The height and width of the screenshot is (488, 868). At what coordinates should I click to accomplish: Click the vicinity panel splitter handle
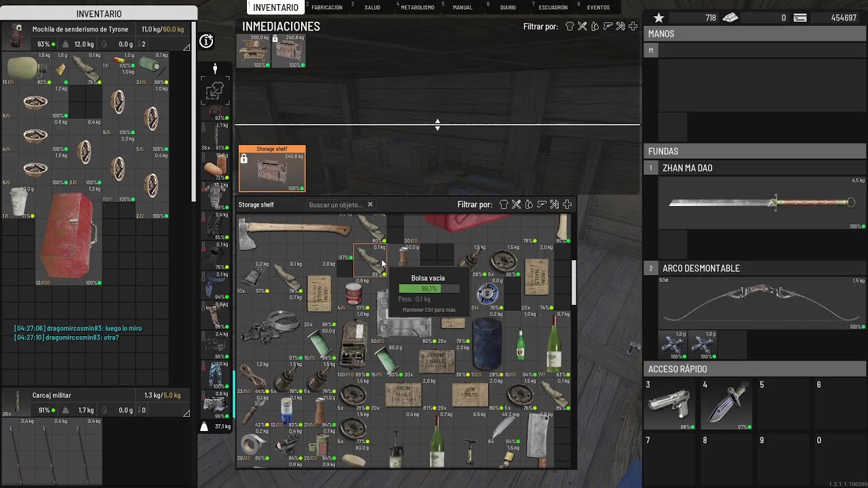point(437,125)
